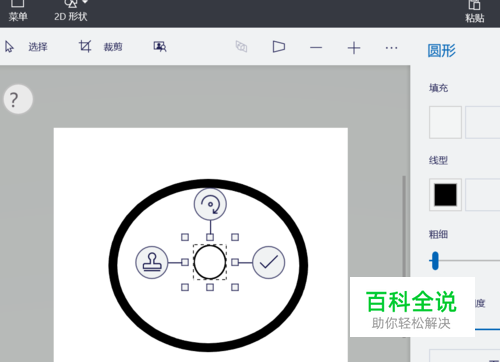Open the black 线型 line color swatch
The image size is (500, 362).
[x=445, y=195]
